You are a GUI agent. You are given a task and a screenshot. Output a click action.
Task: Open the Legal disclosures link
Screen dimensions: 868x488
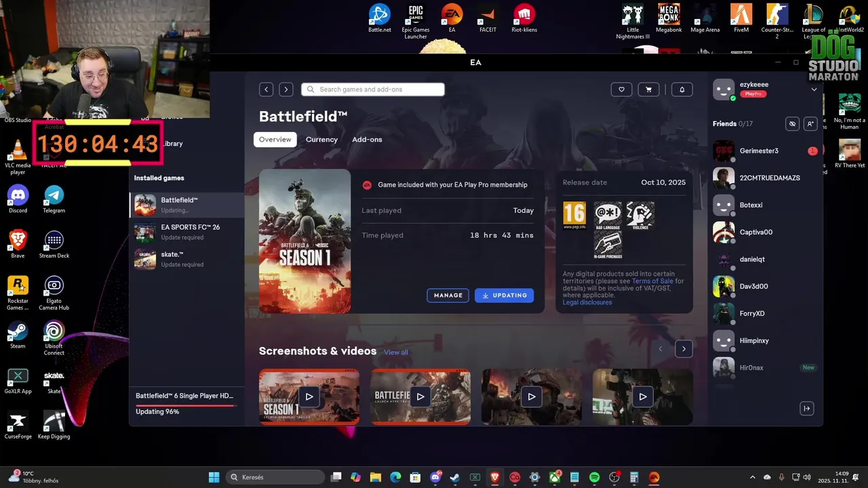[587, 302]
